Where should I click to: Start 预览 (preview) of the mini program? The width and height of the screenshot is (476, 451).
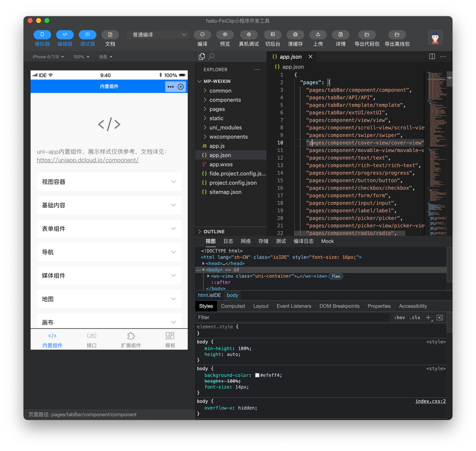225,38
